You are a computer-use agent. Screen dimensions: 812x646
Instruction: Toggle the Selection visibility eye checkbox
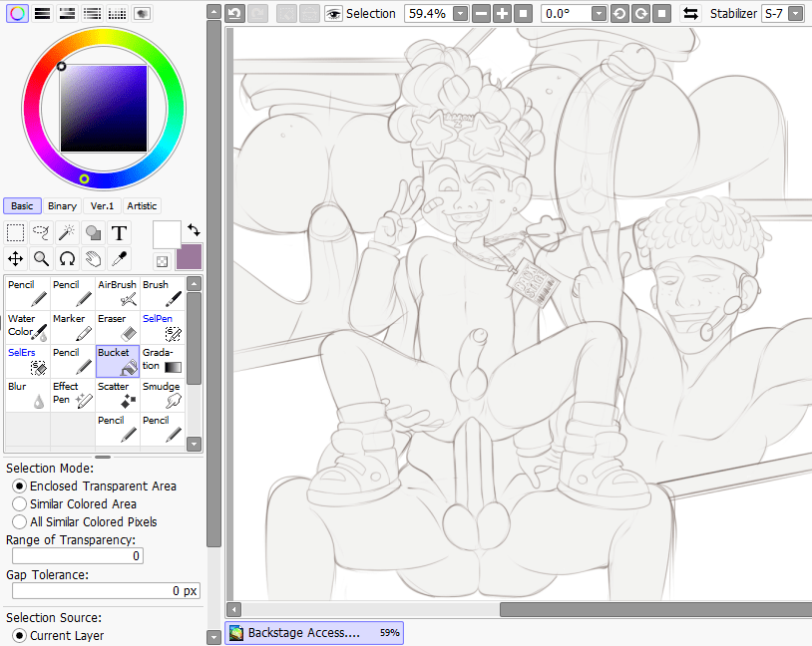[x=333, y=14]
